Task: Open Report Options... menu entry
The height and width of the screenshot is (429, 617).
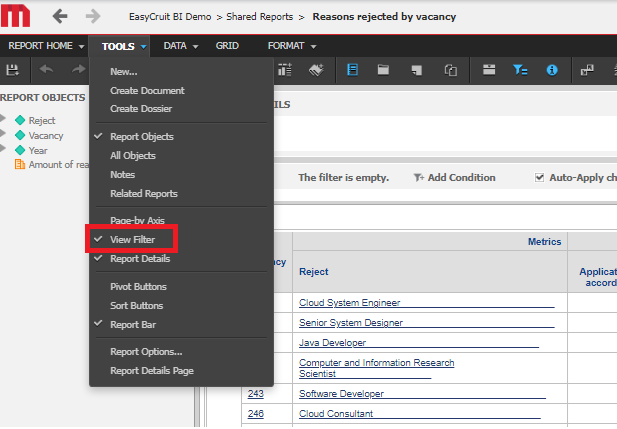Action: [x=146, y=351]
